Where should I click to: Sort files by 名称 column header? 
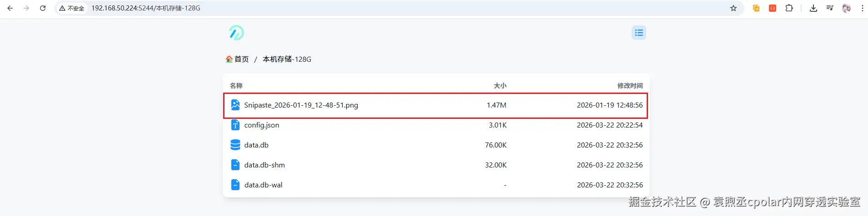click(236, 85)
